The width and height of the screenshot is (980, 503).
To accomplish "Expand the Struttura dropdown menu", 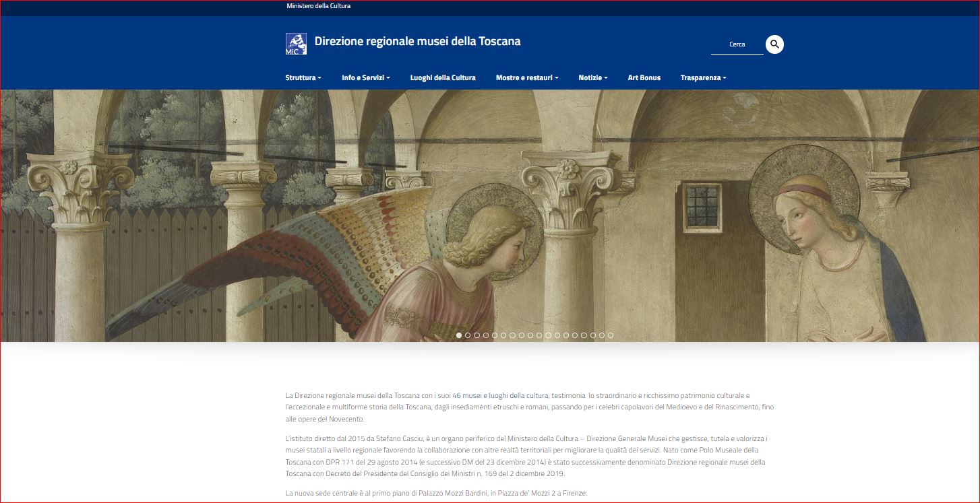I will click(x=303, y=77).
